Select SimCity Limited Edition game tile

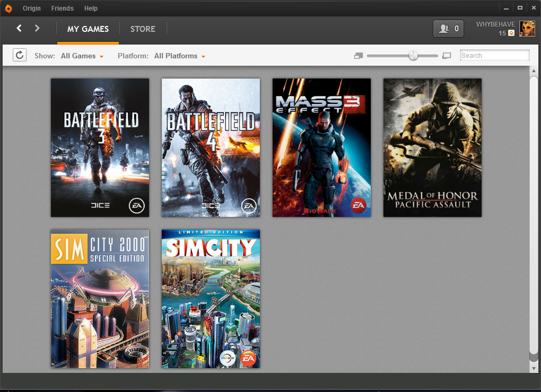[211, 299]
